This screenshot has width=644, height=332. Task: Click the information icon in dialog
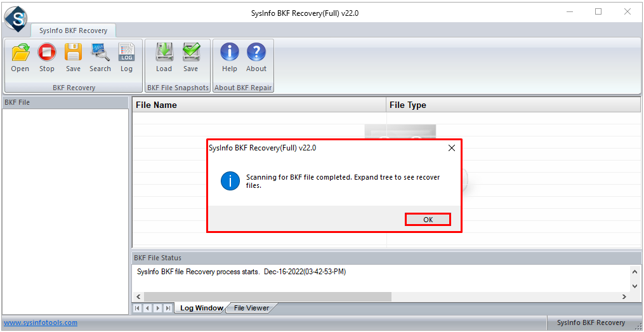pyautogui.click(x=230, y=181)
